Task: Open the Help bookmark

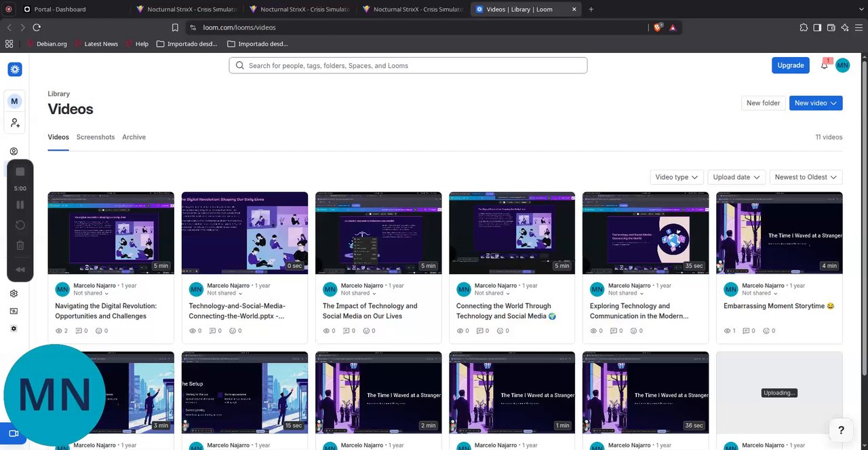Action: click(x=136, y=43)
